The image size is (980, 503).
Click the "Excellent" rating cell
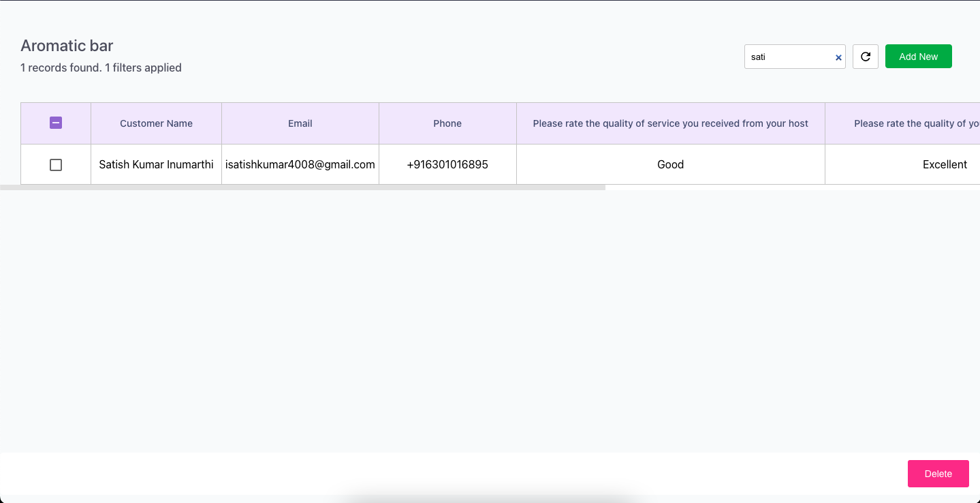tap(945, 164)
